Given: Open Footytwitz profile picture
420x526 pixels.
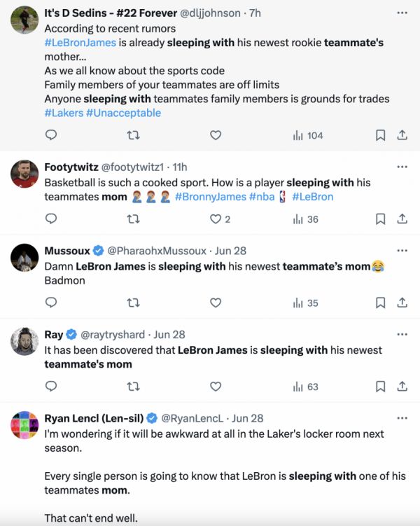Looking at the screenshot, I should pyautogui.click(x=25, y=174).
